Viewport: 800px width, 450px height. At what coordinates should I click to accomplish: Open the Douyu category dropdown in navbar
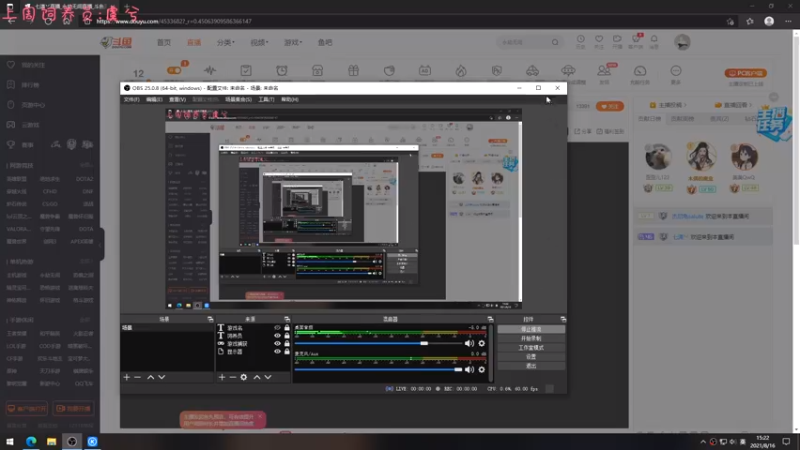[x=226, y=42]
